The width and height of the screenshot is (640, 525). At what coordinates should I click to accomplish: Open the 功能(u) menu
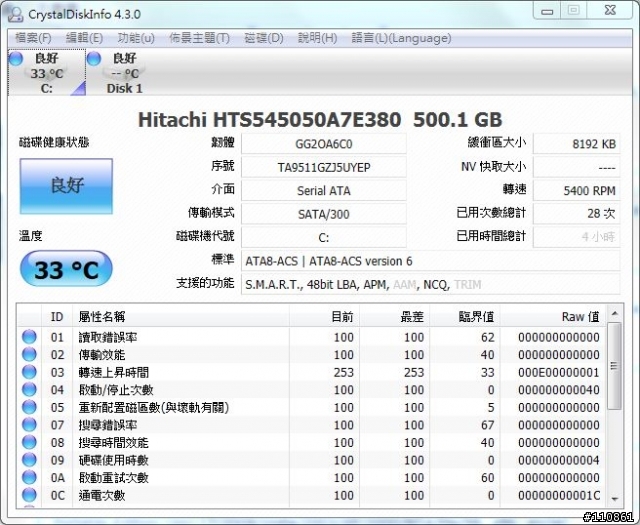(136, 38)
